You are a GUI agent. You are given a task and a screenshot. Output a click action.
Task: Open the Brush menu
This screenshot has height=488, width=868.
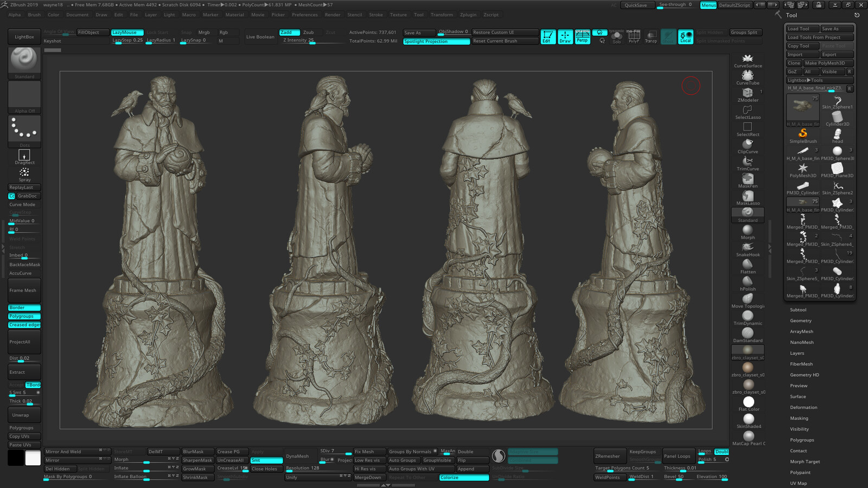[34, 15]
